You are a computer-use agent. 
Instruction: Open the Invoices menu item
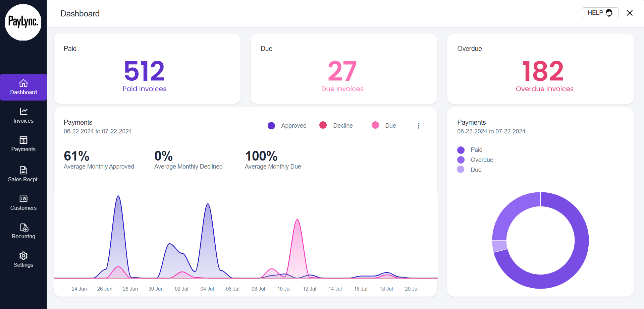[x=23, y=115]
